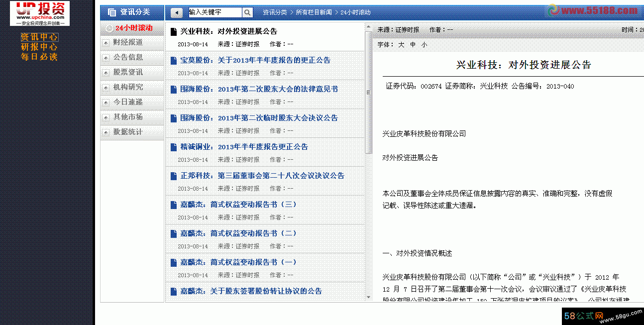Open 正邦科技：第三届董事会第二十八次会议决议公告
This screenshot has width=644, height=325.
pos(262,176)
